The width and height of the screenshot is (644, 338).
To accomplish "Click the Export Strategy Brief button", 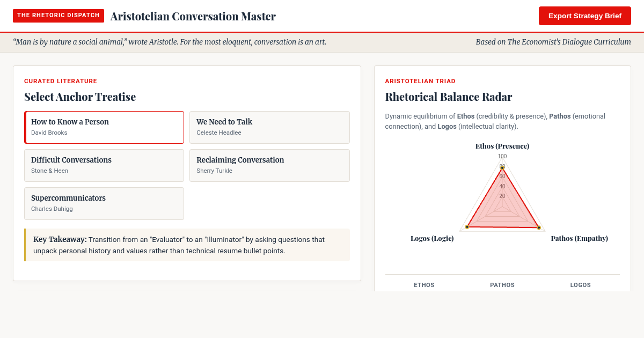I will point(584,16).
